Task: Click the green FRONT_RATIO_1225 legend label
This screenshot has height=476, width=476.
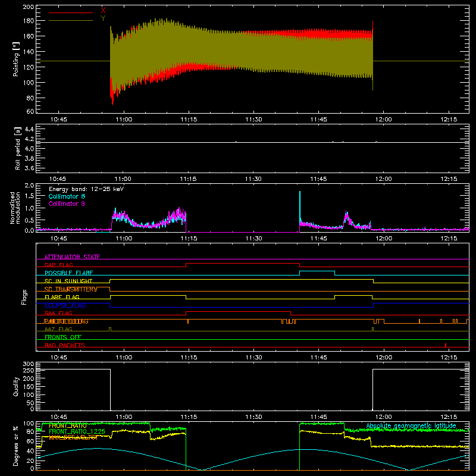Action: [77, 431]
